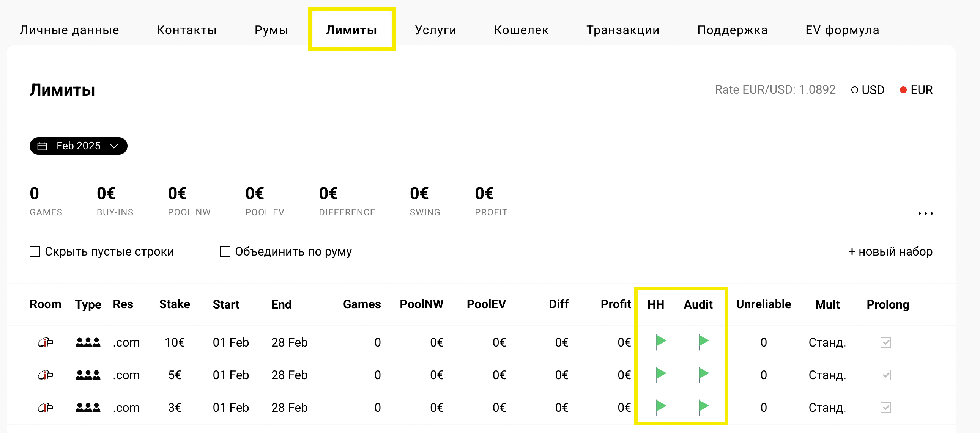Click the HH green flag for 5€ stake
980x433 pixels.
(x=661, y=375)
